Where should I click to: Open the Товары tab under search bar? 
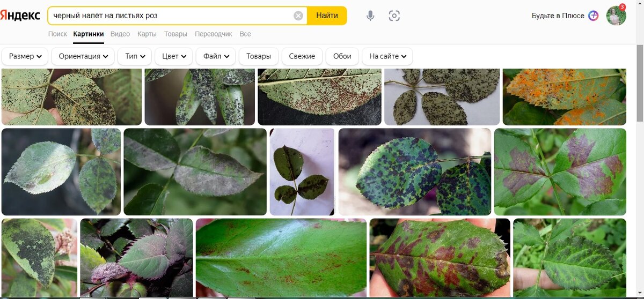[175, 34]
